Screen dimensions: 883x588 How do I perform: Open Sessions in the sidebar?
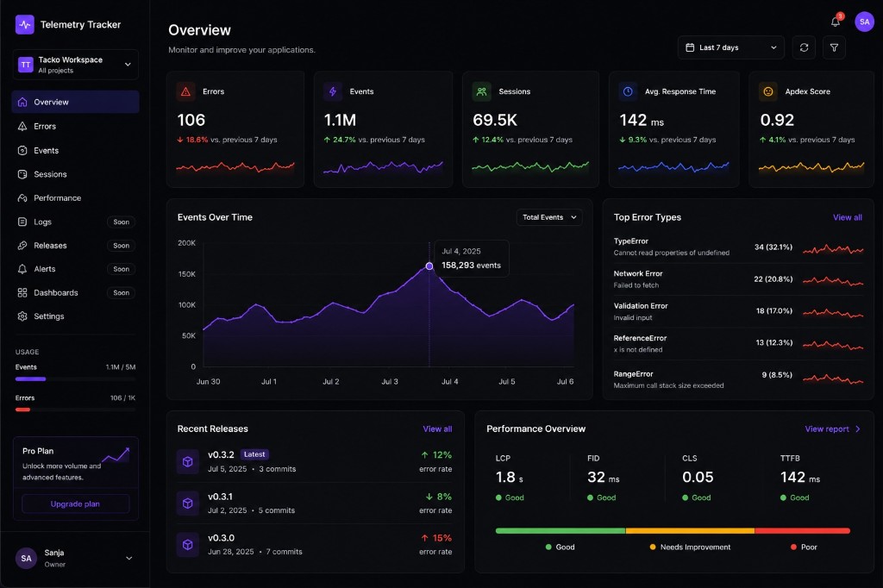[76, 175]
